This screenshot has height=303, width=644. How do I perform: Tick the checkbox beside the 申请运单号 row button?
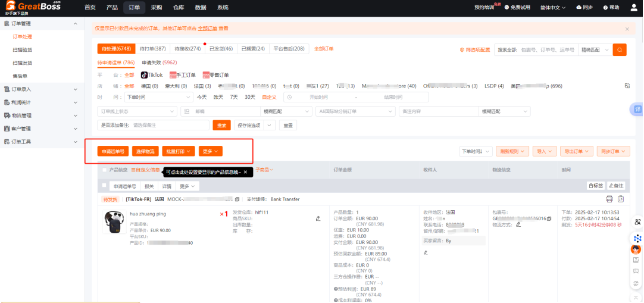(x=105, y=186)
